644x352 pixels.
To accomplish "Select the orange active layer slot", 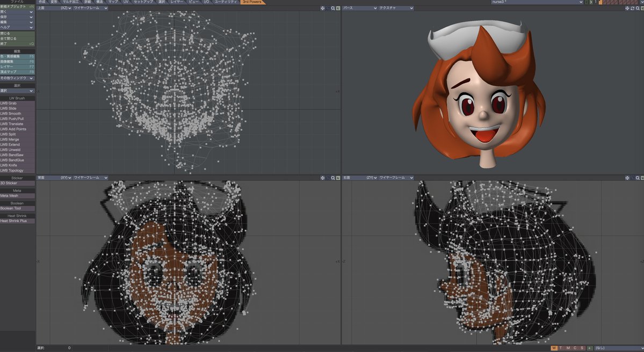I will click(x=600, y=2).
